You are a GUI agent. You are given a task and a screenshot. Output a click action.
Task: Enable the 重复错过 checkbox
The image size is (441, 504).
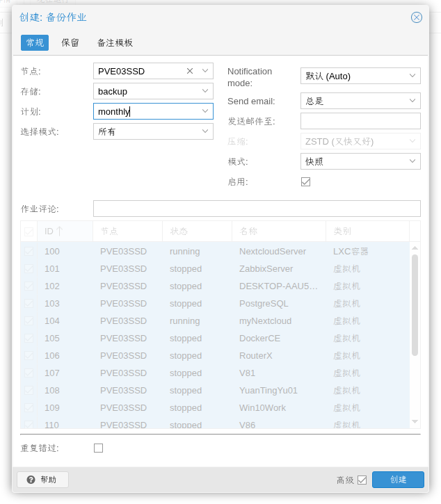(x=98, y=448)
